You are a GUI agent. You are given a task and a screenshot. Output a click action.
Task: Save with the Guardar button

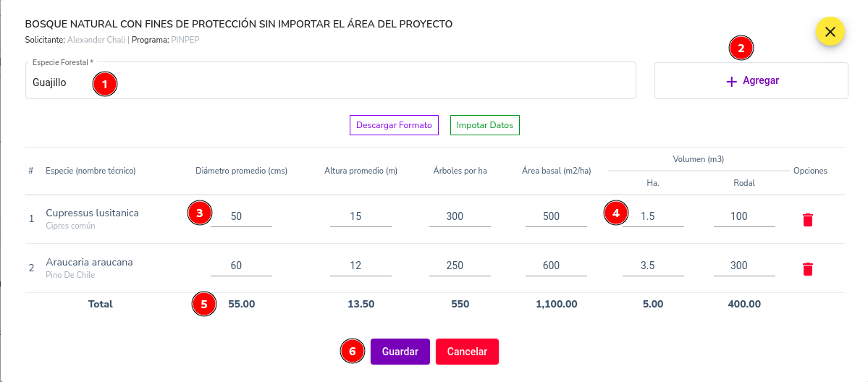point(400,352)
